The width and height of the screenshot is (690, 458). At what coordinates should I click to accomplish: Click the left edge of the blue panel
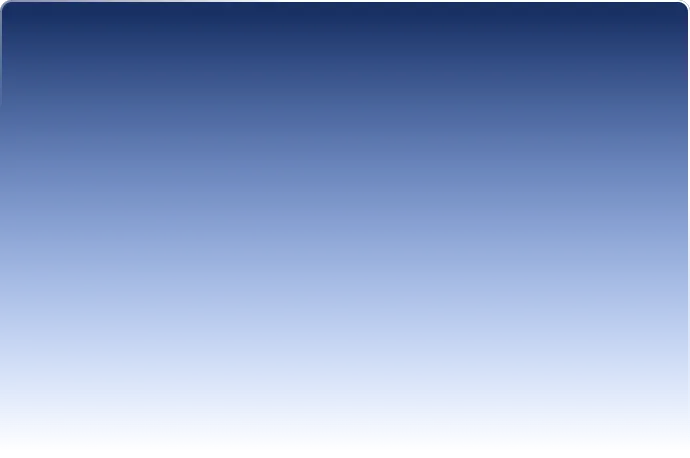tap(2, 225)
